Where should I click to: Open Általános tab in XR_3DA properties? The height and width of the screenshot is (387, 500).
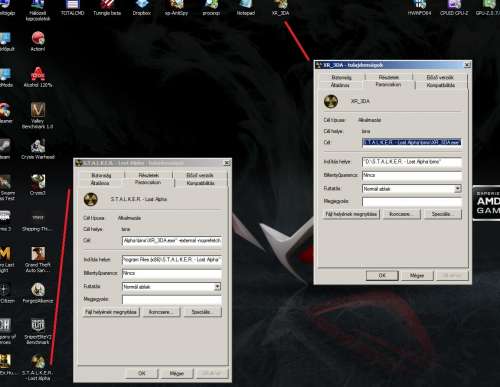coord(340,85)
